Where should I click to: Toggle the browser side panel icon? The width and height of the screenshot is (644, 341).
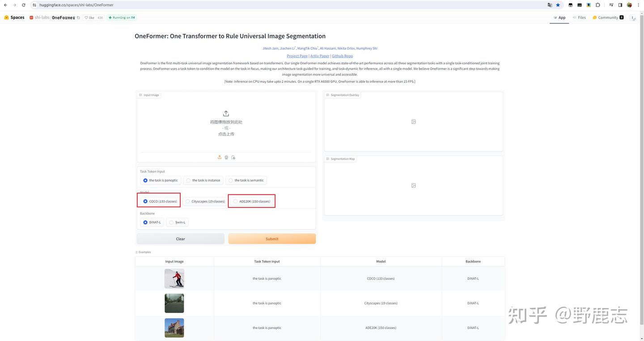point(620,5)
